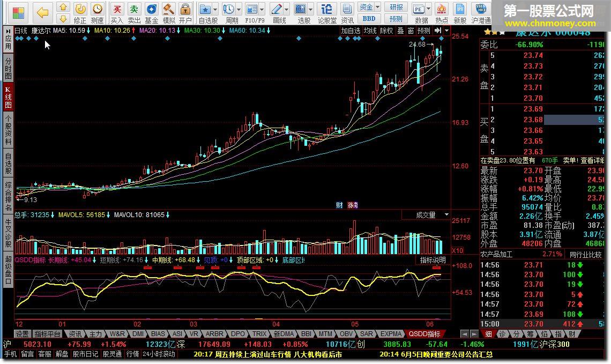The image size is (611, 364).
Task: Click the 股市日记 status bar item
Action: click(x=85, y=354)
